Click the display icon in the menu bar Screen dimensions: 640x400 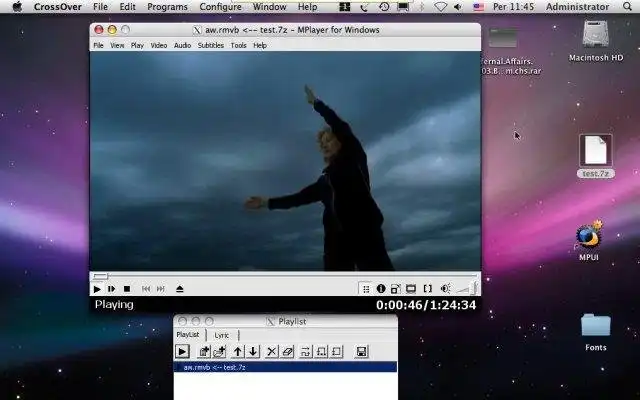click(403, 7)
